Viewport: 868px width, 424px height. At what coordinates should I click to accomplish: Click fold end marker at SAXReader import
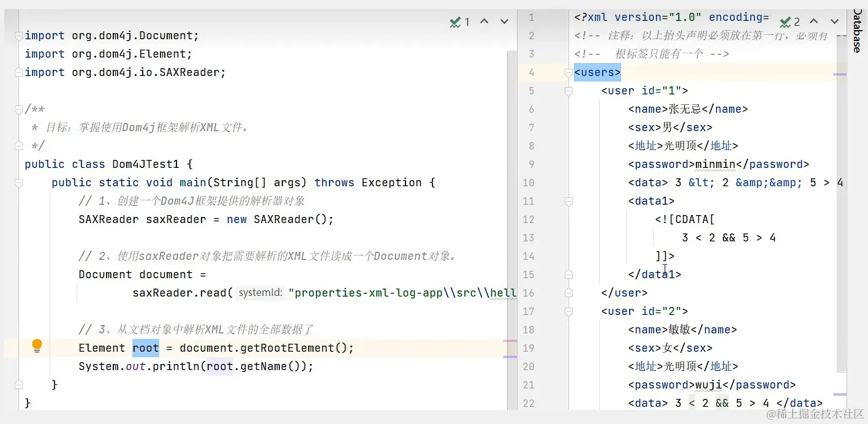[x=19, y=72]
